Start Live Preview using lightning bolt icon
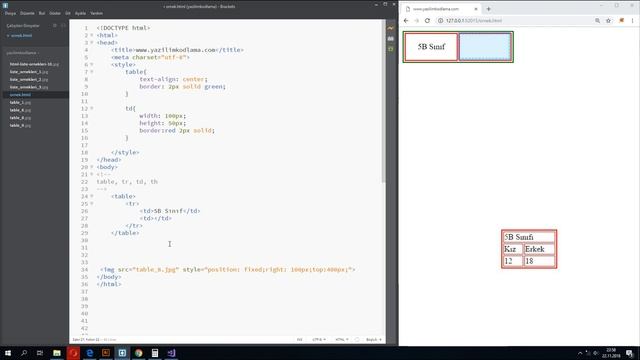The height and width of the screenshot is (360, 640). [x=391, y=28]
